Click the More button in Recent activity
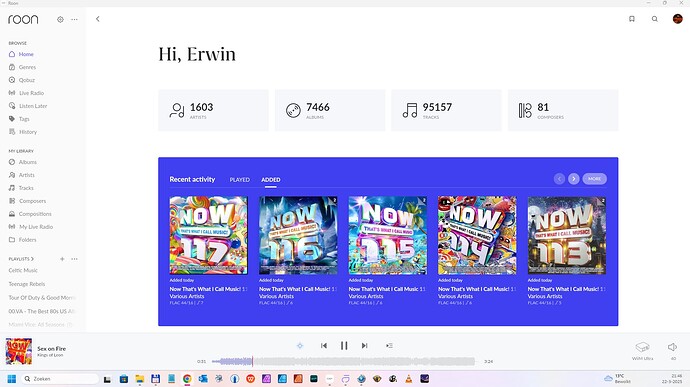The height and width of the screenshot is (387, 690). pos(595,179)
